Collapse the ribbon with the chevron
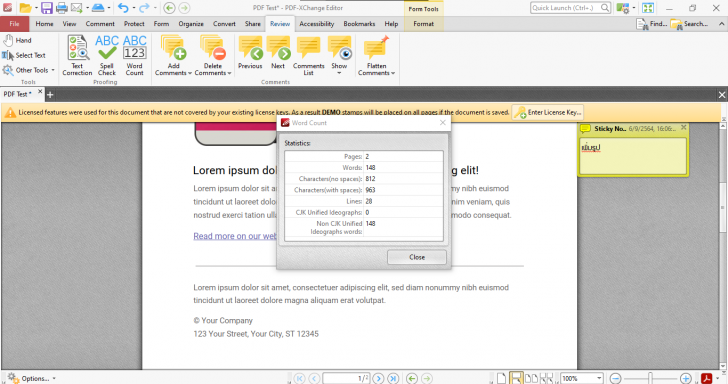The width and height of the screenshot is (728, 384). click(722, 24)
